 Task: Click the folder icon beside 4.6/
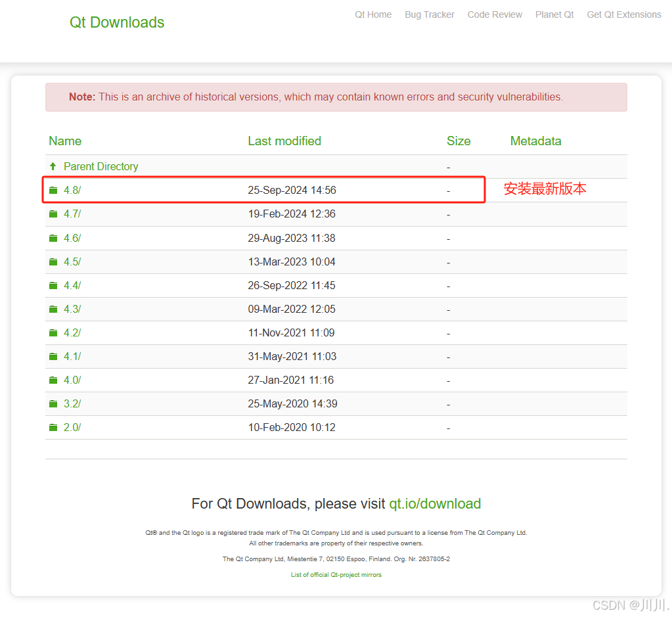click(x=53, y=238)
